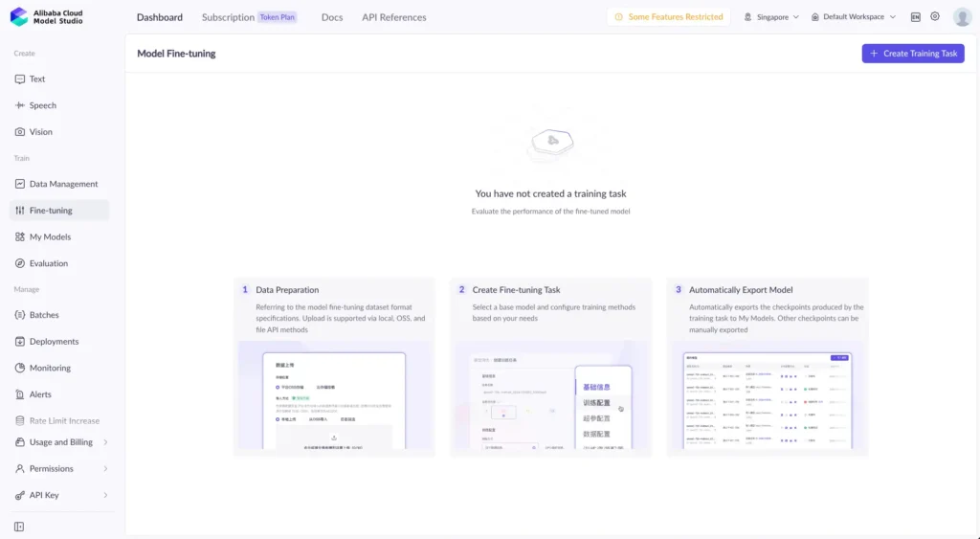Click the Singapore region location icon
This screenshot has height=539, width=980.
pyautogui.click(x=747, y=17)
